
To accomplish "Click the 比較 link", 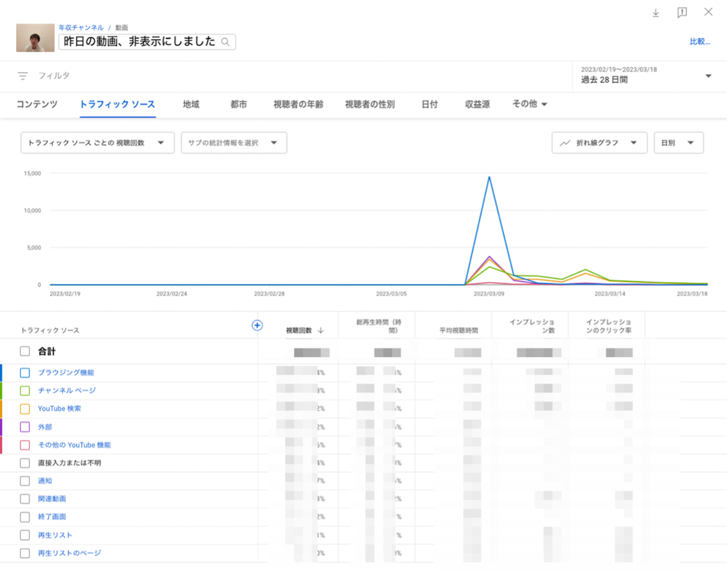I will (699, 41).
